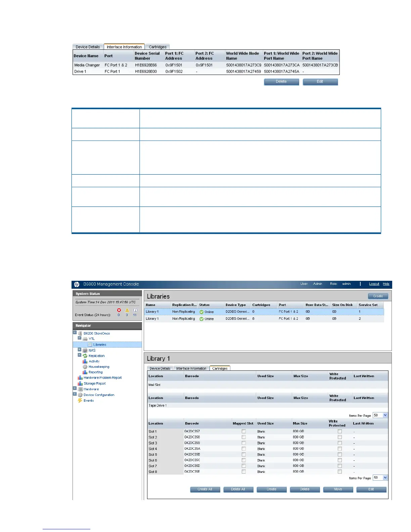
Task: Expand the Replication tree node
Action: pyautogui.click(x=80, y=355)
